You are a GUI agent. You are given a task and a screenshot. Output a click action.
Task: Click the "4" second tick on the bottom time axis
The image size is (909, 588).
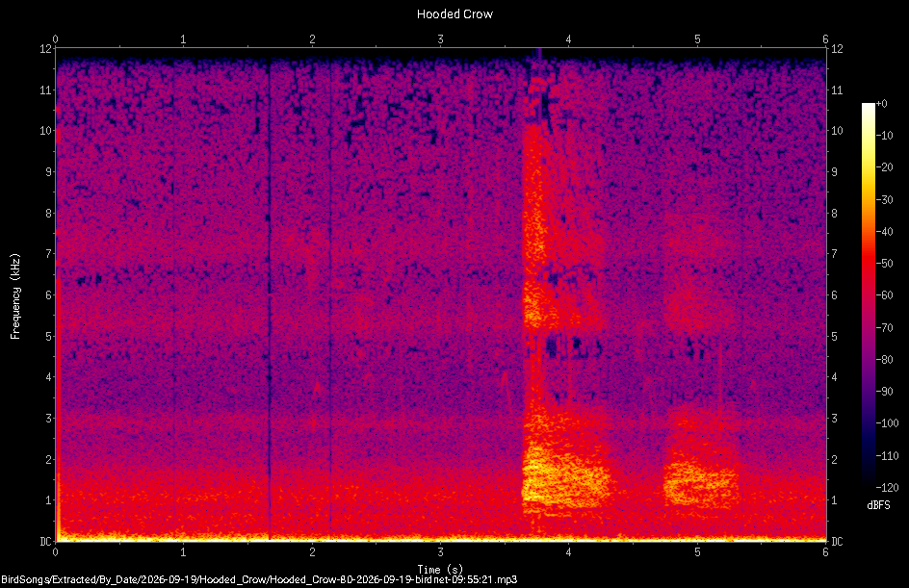point(569,552)
